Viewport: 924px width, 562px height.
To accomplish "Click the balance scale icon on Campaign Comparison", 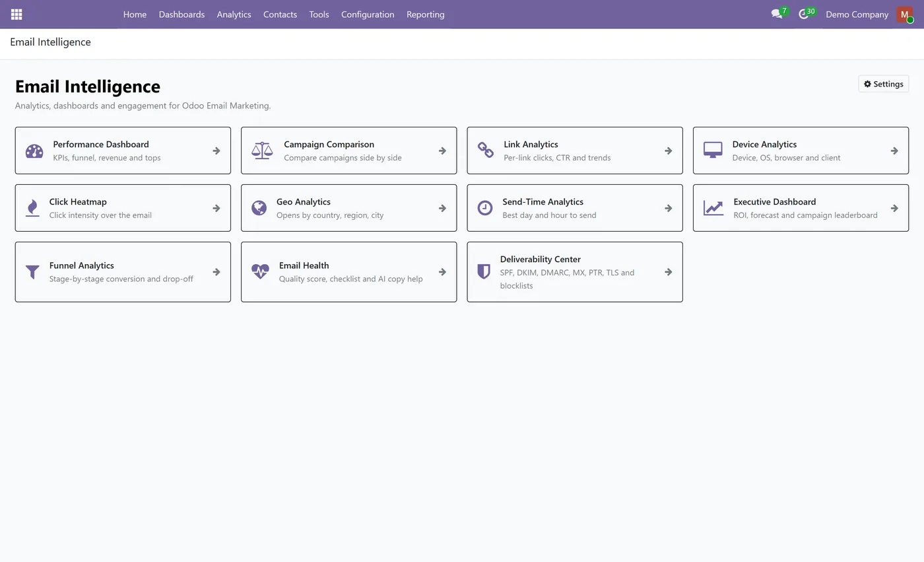I will click(x=262, y=151).
